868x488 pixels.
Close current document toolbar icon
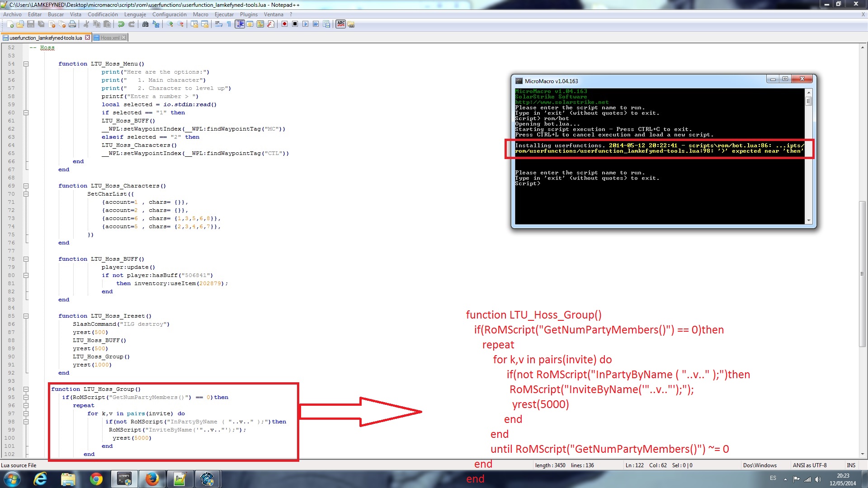point(52,24)
